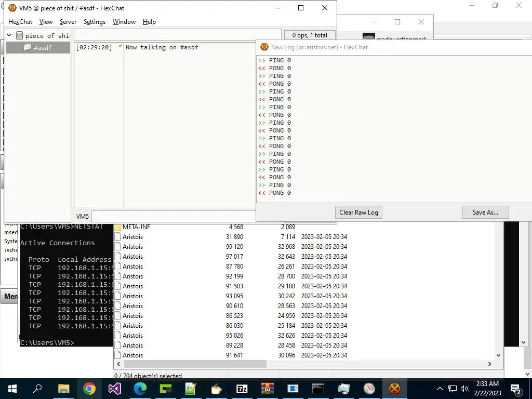Click the first 'PING 0' raw log line
Image resolution: width=532 pixels, height=399 pixels.
(274, 60)
